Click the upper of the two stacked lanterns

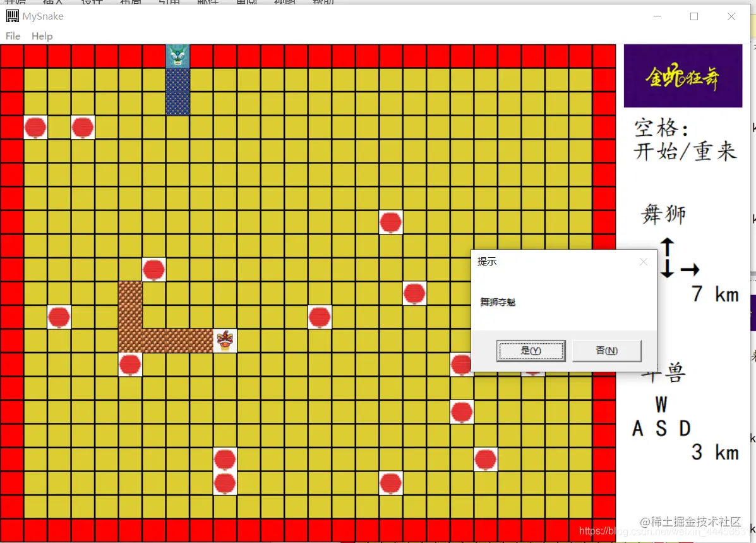(225, 459)
